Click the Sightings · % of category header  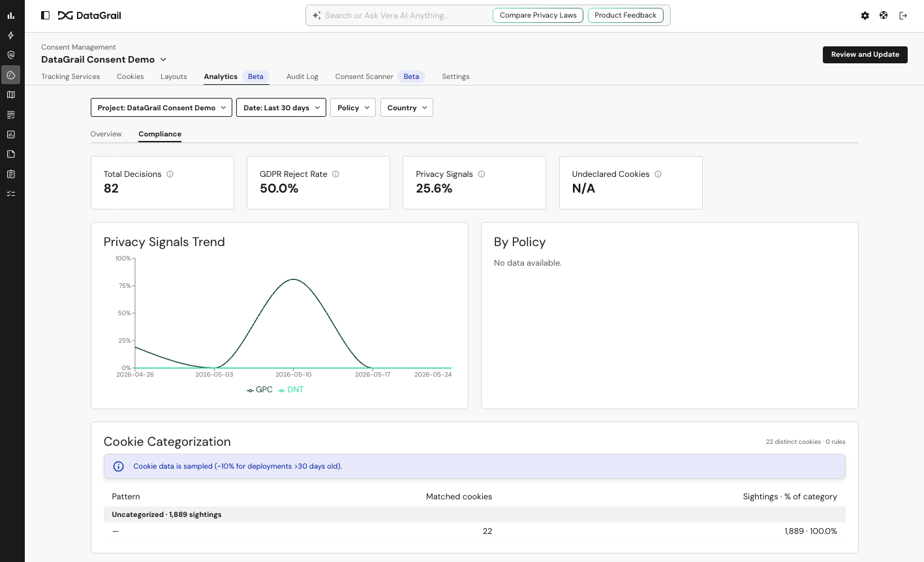pyautogui.click(x=790, y=497)
